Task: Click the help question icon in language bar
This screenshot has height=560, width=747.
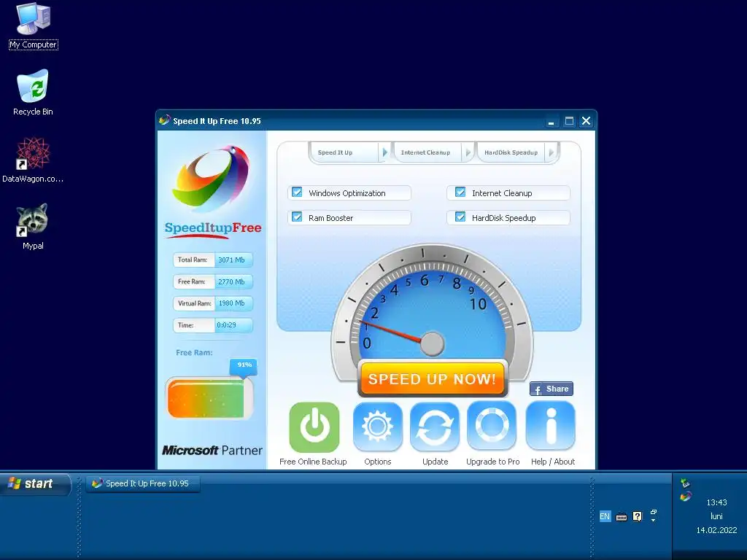Action: coord(638,516)
